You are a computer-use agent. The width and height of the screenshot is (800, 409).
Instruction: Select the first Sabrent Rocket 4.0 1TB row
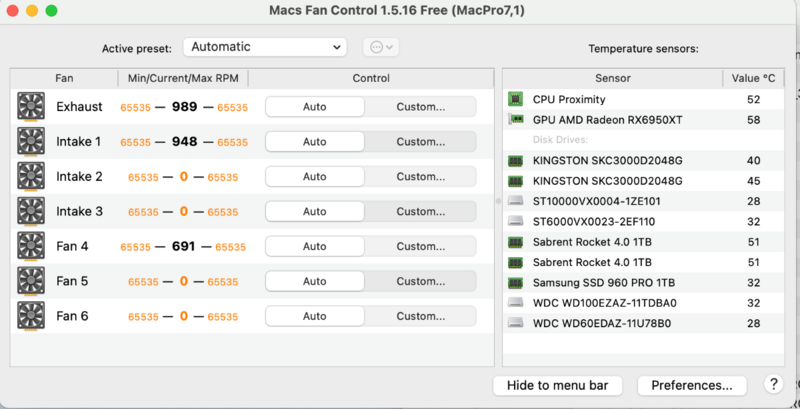643,242
